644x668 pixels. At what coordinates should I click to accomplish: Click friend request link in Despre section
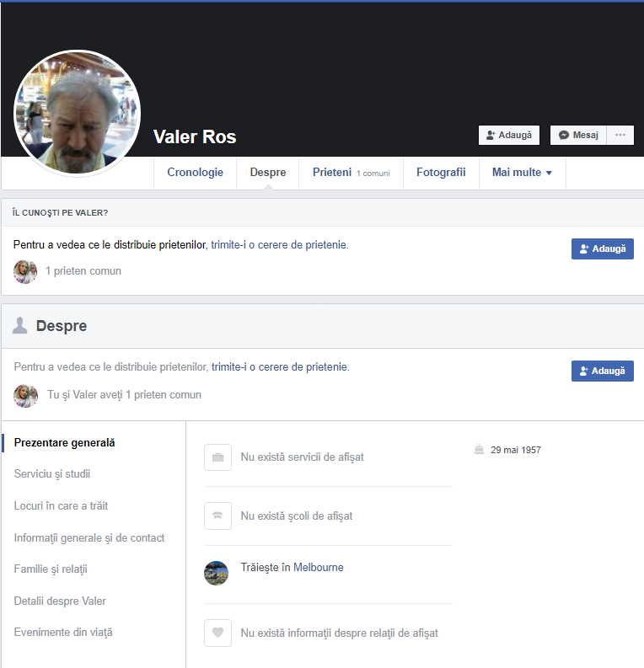tap(280, 366)
